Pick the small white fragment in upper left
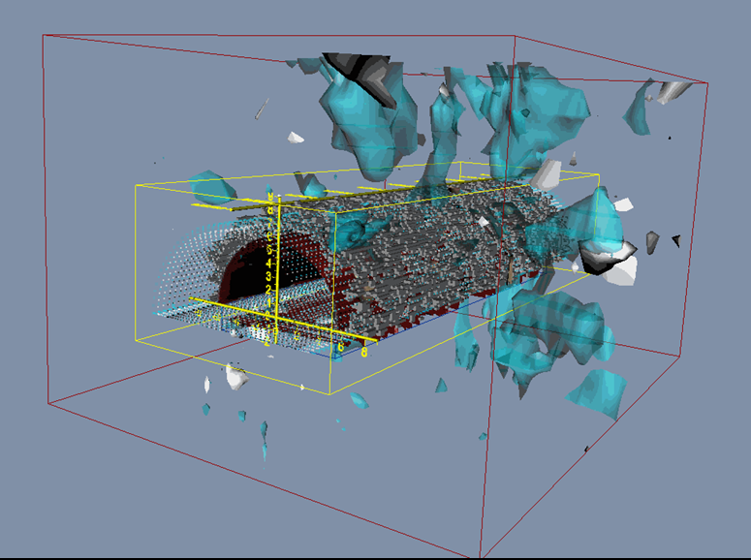Viewport: 751px width, 560px height. pos(262,109)
